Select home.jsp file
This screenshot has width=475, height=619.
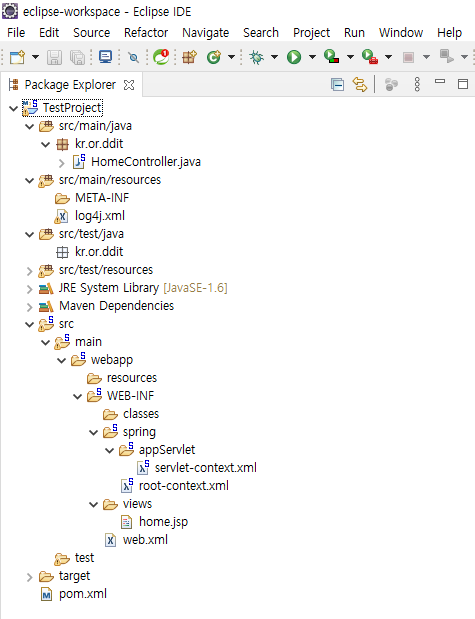click(163, 522)
